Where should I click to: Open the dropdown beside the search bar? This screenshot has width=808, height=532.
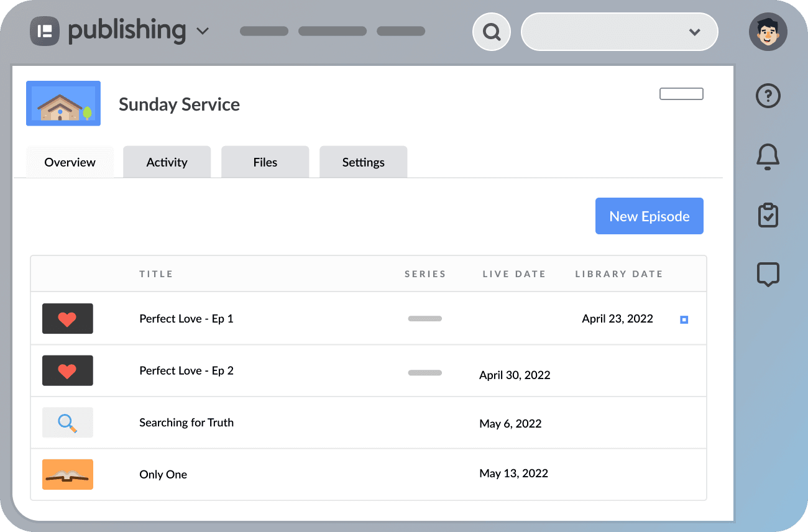tap(695, 32)
